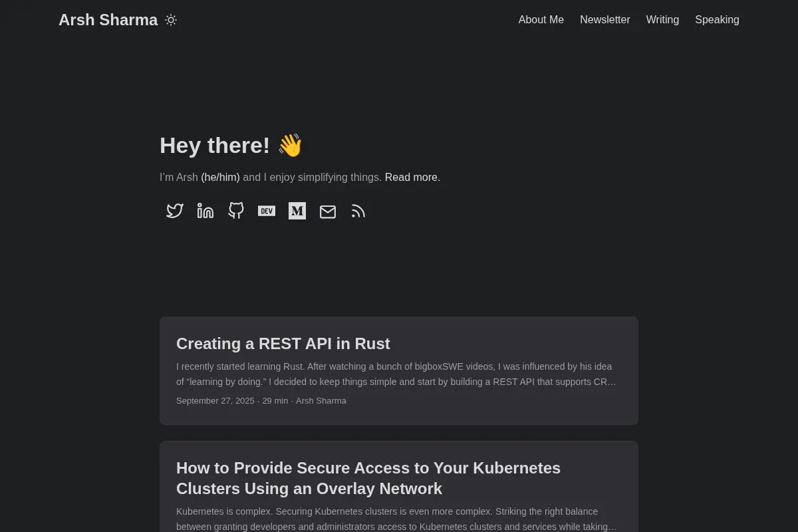The width and height of the screenshot is (798, 532).
Task: Toggle the light/dark theme sun icon
Action: coord(171,20)
